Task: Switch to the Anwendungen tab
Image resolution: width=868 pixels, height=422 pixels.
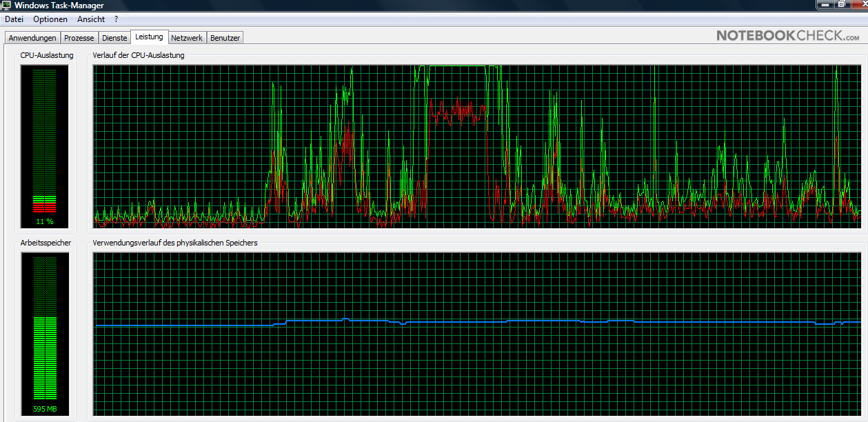Action: click(x=32, y=38)
